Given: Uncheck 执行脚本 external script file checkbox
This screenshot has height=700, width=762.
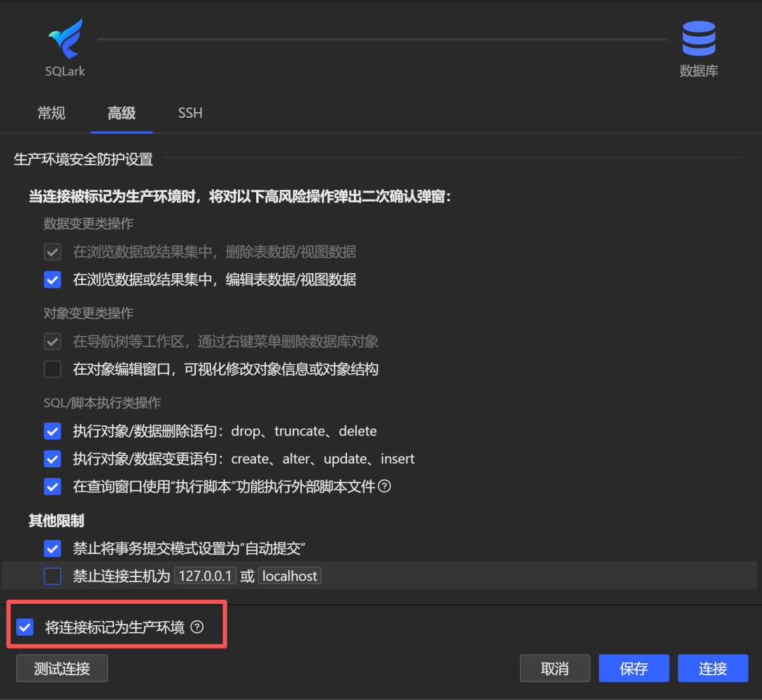Looking at the screenshot, I should 52,487.
